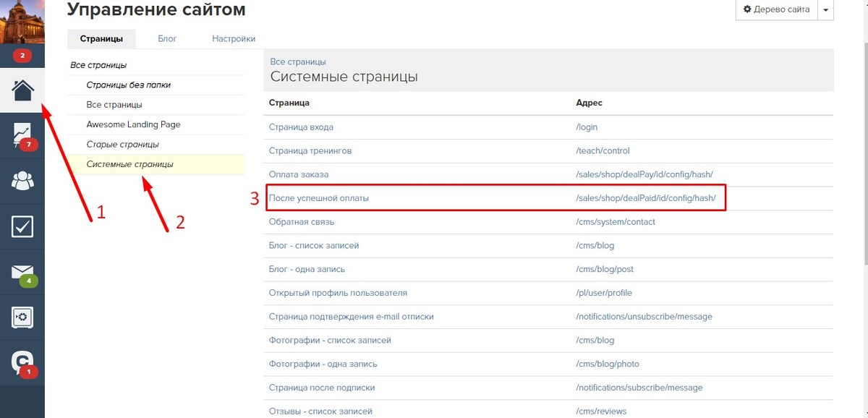Click the Дерево сайта button
The width and height of the screenshot is (868, 418).
(x=776, y=10)
